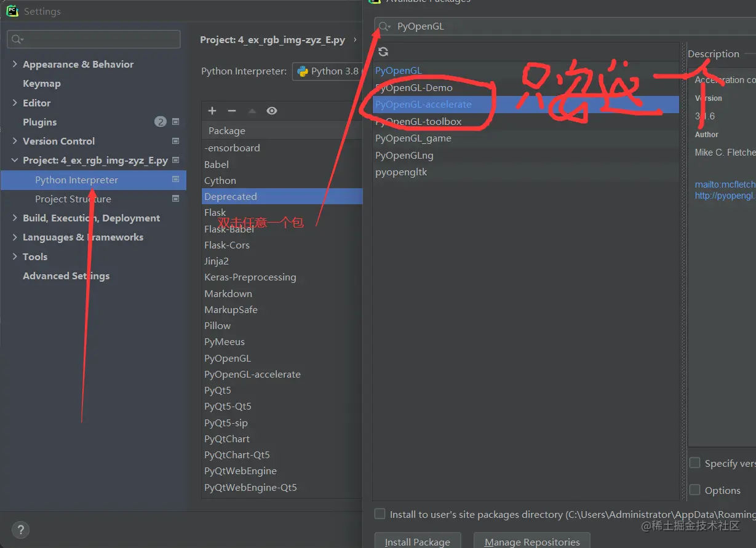Image resolution: width=756 pixels, height=548 pixels.
Task: Select the Deprecated row in installed packages
Action: pyautogui.click(x=282, y=197)
